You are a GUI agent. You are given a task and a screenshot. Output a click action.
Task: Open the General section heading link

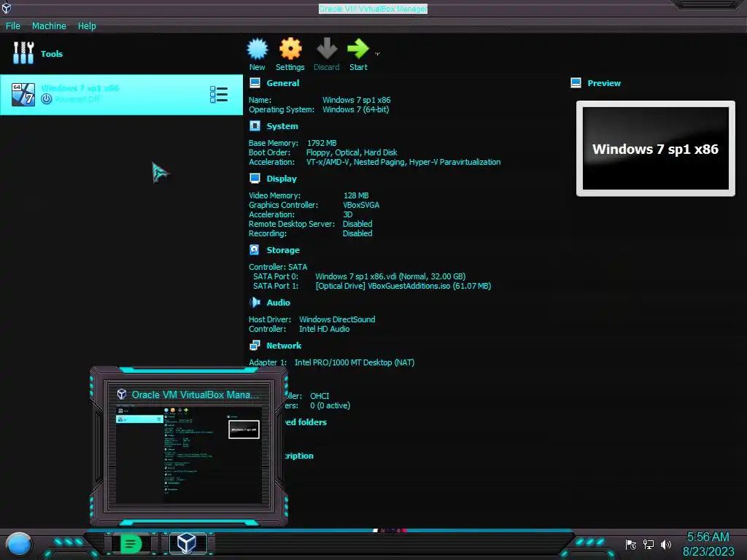pos(283,83)
